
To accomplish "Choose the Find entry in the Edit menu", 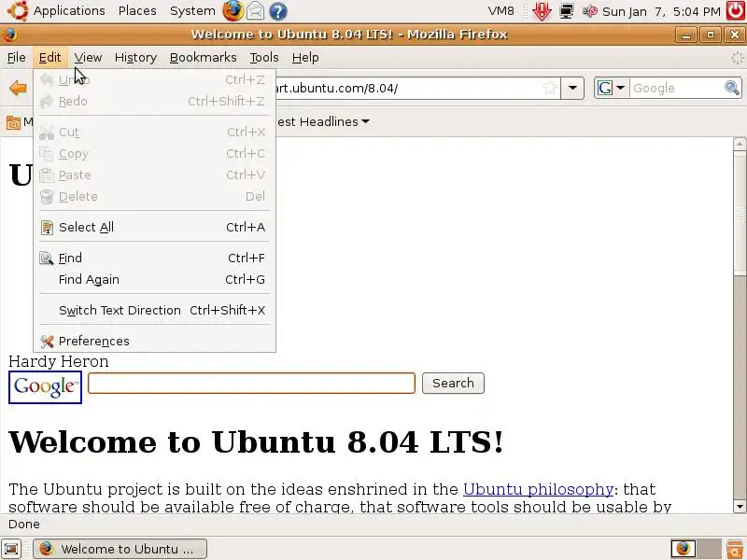I will coord(154,259).
